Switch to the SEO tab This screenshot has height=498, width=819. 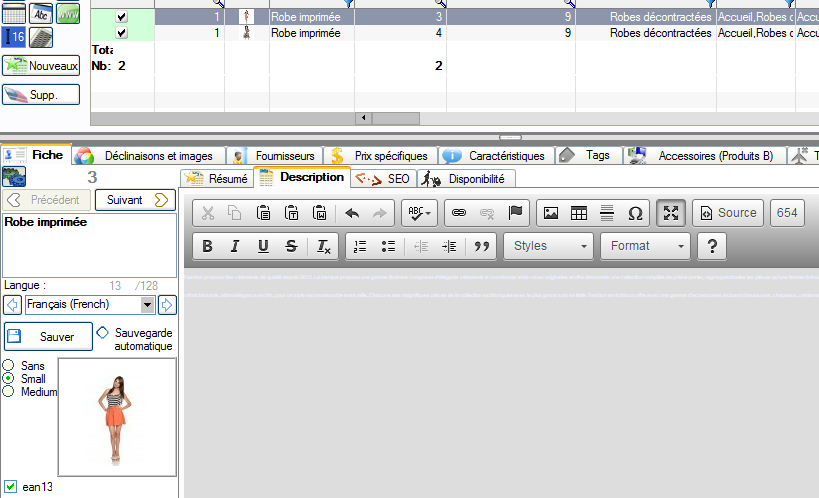[385, 179]
